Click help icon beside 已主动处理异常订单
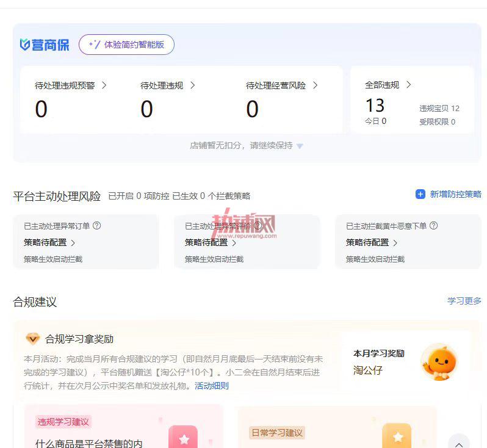Image resolution: width=487 pixels, height=448 pixels. (97, 226)
